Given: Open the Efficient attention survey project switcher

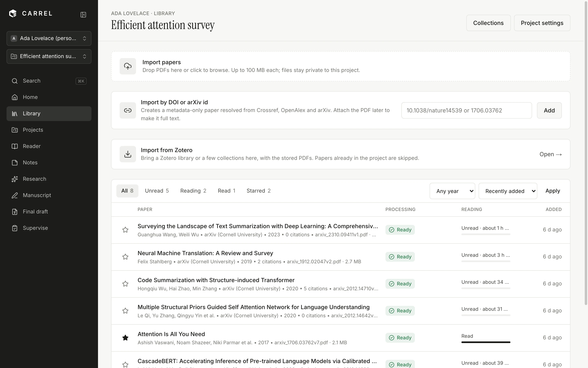Looking at the screenshot, I should (x=49, y=56).
